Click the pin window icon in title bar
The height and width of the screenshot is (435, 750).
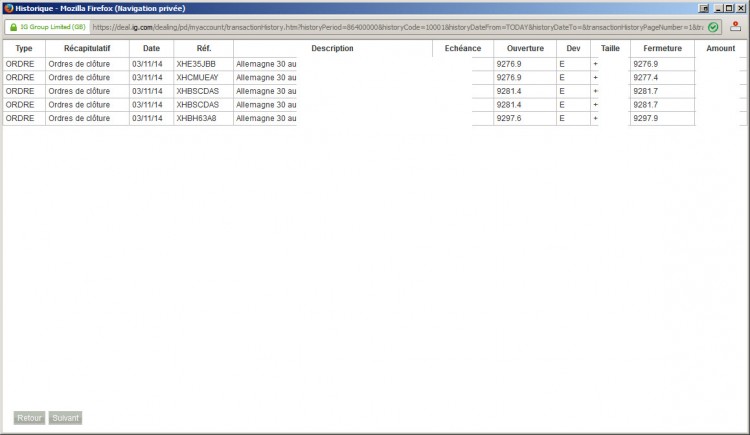[x=704, y=8]
